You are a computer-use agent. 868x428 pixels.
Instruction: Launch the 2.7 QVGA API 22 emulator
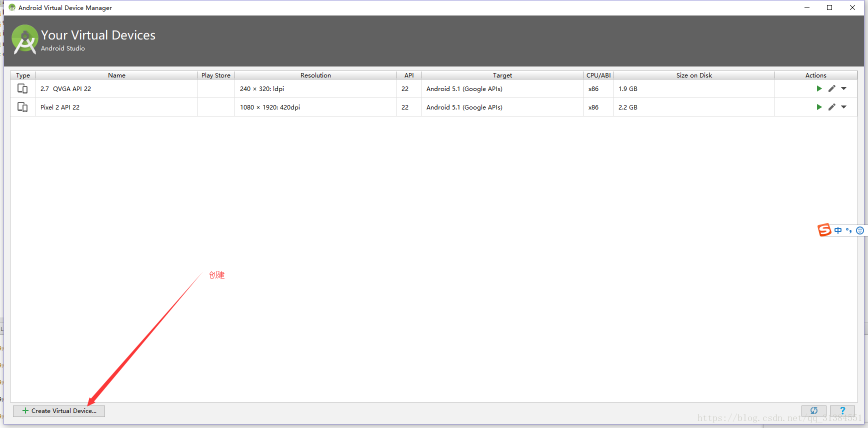(x=819, y=88)
